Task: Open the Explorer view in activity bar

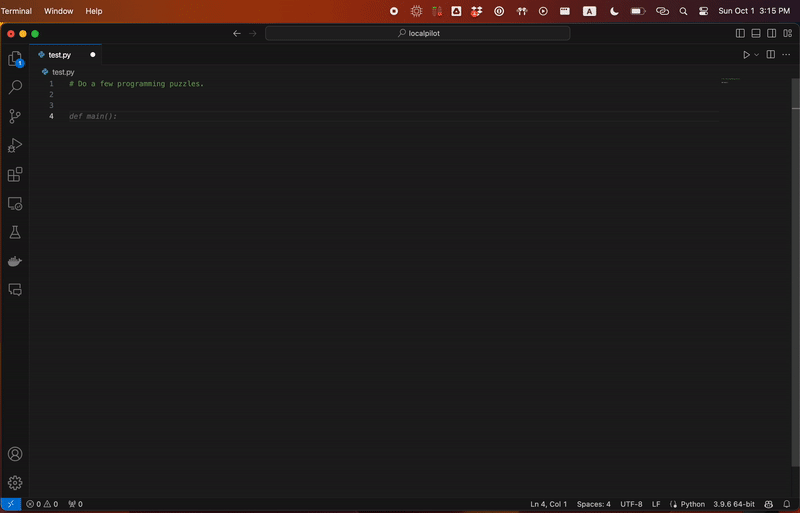Action: tap(15, 59)
